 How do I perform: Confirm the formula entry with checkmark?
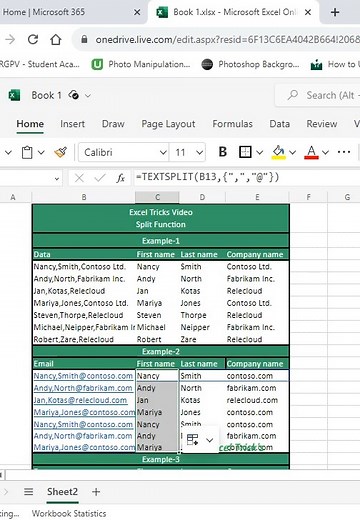100,178
